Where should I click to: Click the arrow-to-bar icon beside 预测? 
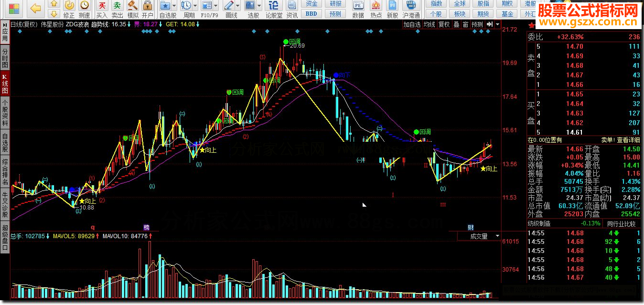pyautogui.click(x=490, y=24)
